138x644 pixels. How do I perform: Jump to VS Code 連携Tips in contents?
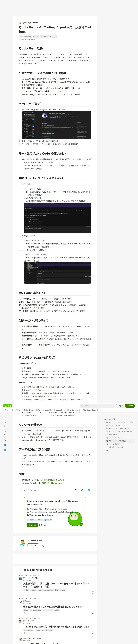point(112,435)
